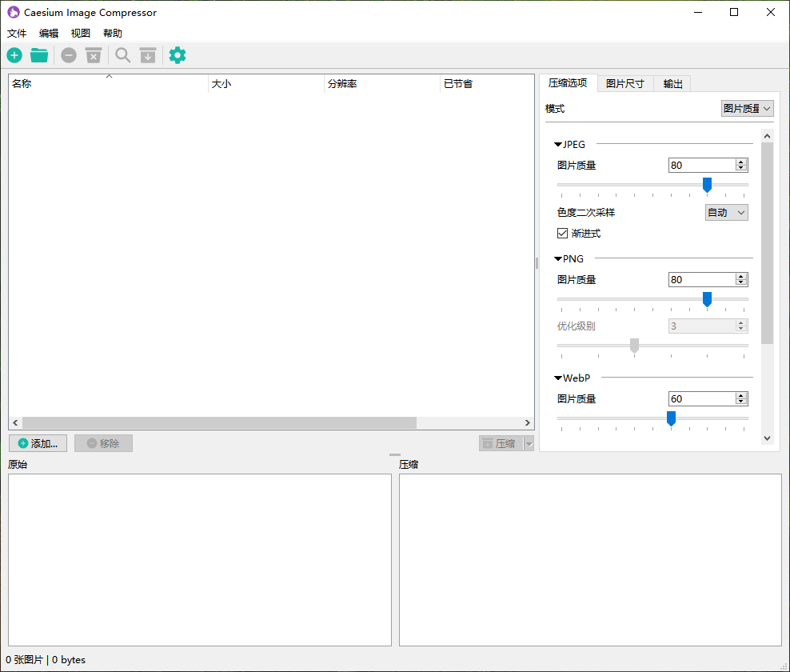Click the 添加... button
790x672 pixels.
38,443
